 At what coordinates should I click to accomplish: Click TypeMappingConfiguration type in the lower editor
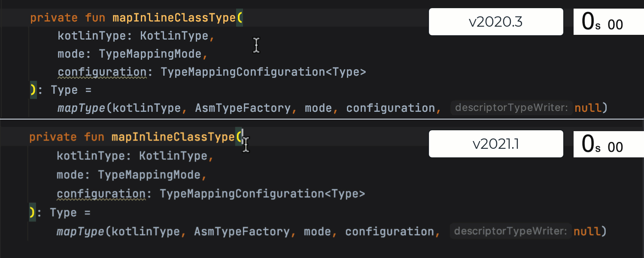coord(242,194)
